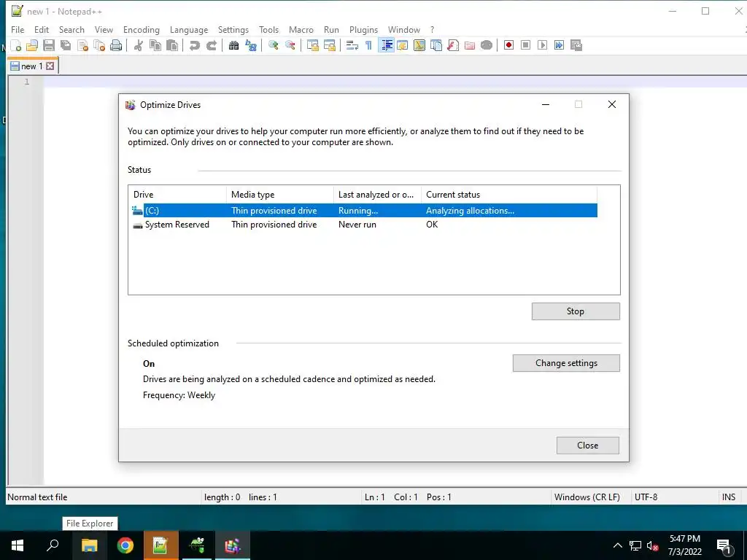Image resolution: width=747 pixels, height=560 pixels.
Task: Click the Copy icon in toolbar
Action: click(x=155, y=46)
